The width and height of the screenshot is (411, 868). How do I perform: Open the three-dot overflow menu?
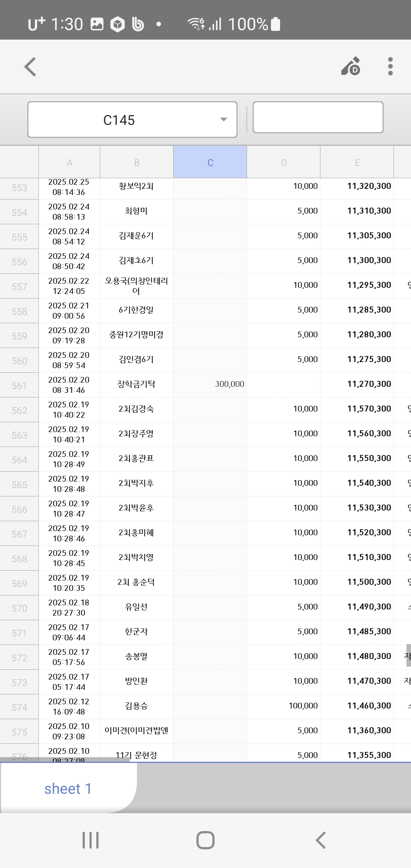coord(390,67)
